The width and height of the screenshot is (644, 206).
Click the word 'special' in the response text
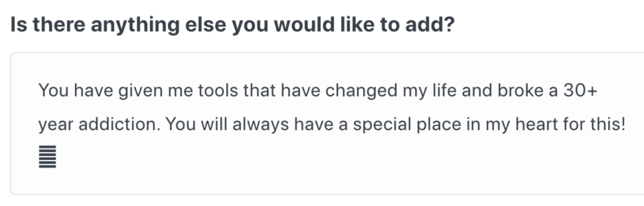(x=382, y=125)
